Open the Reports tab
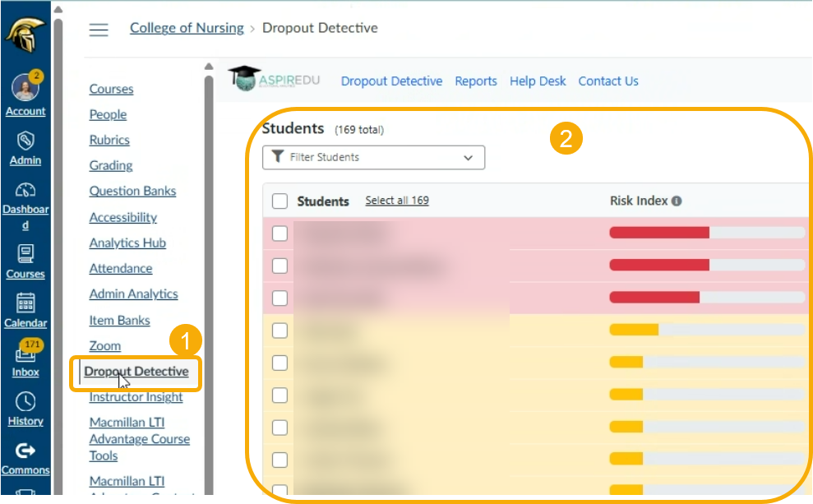Screen dimensions: 813x504 [476, 81]
